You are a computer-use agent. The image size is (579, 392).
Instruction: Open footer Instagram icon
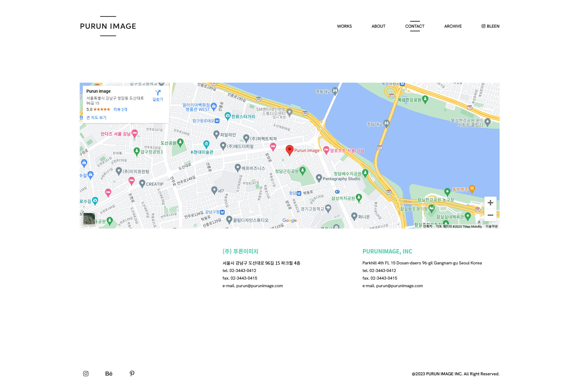[86, 373]
